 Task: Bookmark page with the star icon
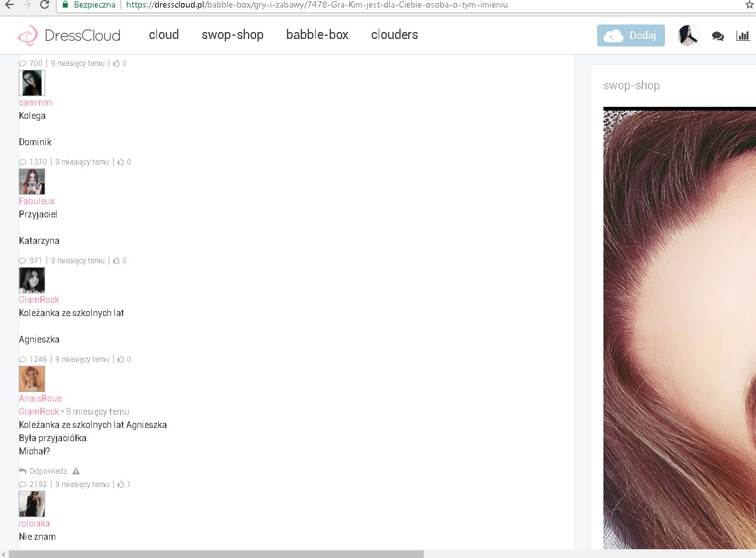coord(748,5)
